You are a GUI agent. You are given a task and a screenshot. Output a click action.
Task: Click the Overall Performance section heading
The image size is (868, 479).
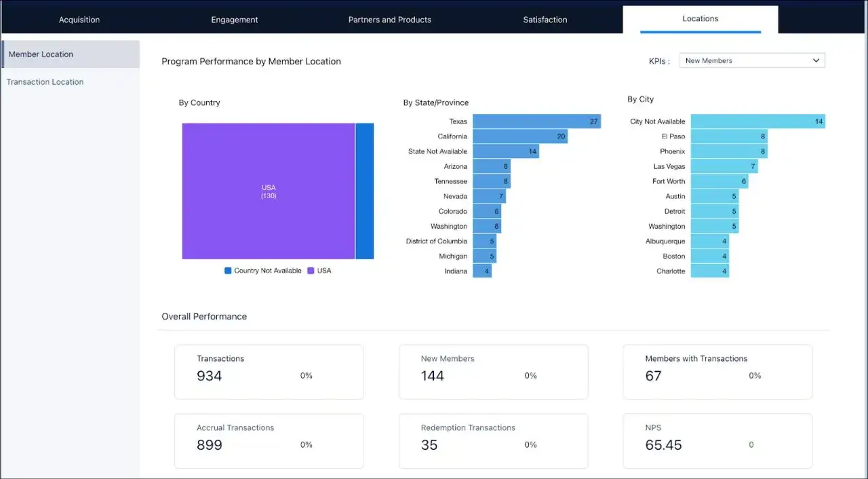204,316
